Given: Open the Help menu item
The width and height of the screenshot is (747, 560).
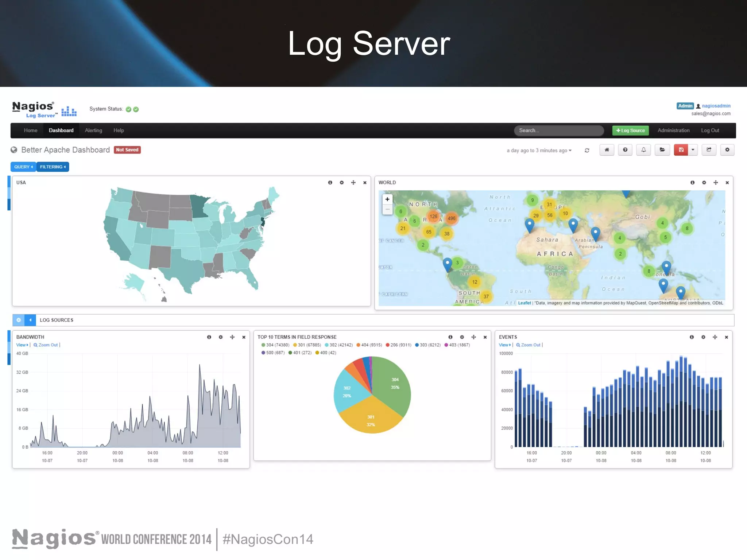Looking at the screenshot, I should tap(119, 131).
